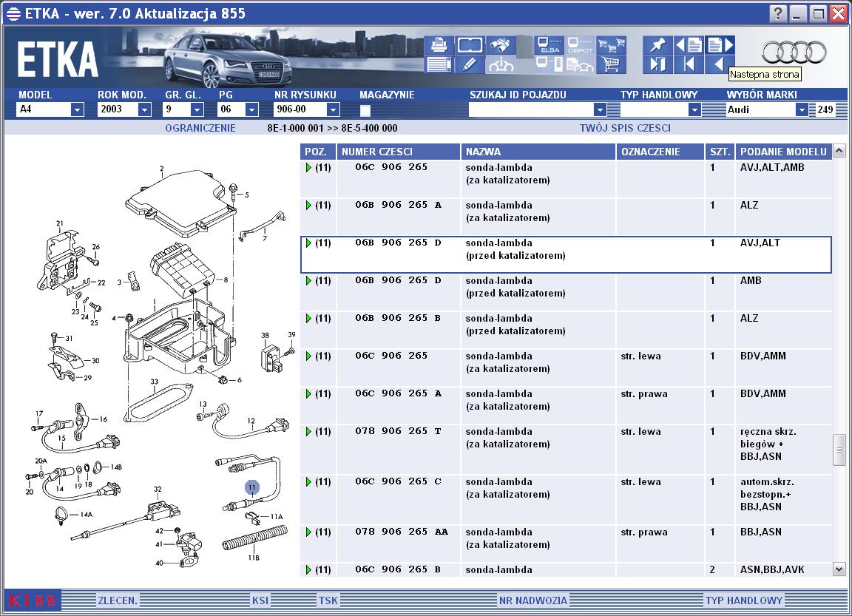
Task: Launch ELSA via its monitor icon
Action: click(550, 44)
